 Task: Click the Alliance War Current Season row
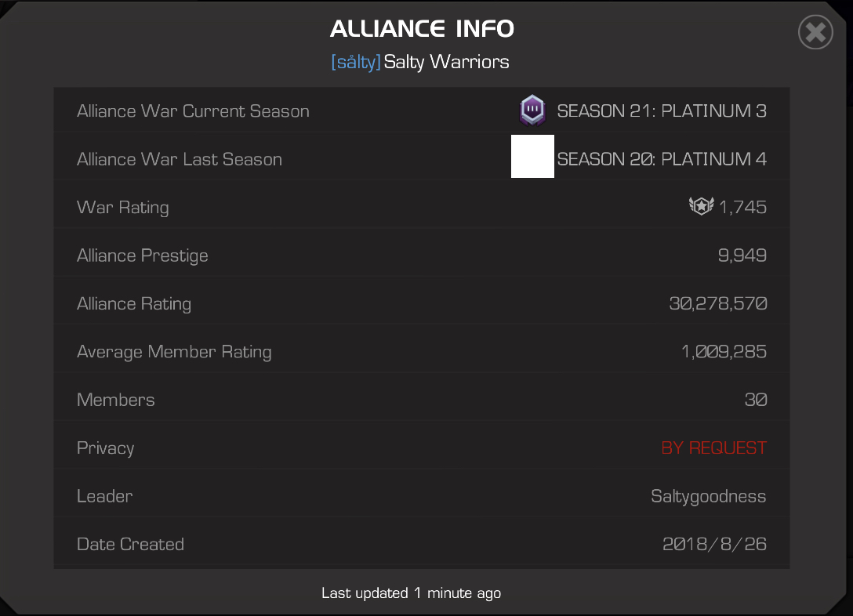click(422, 111)
